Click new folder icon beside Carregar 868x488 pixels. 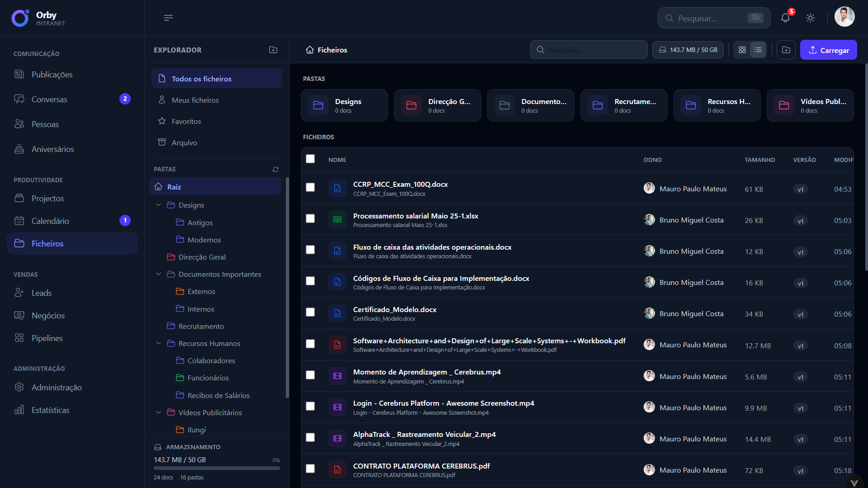tap(786, 50)
